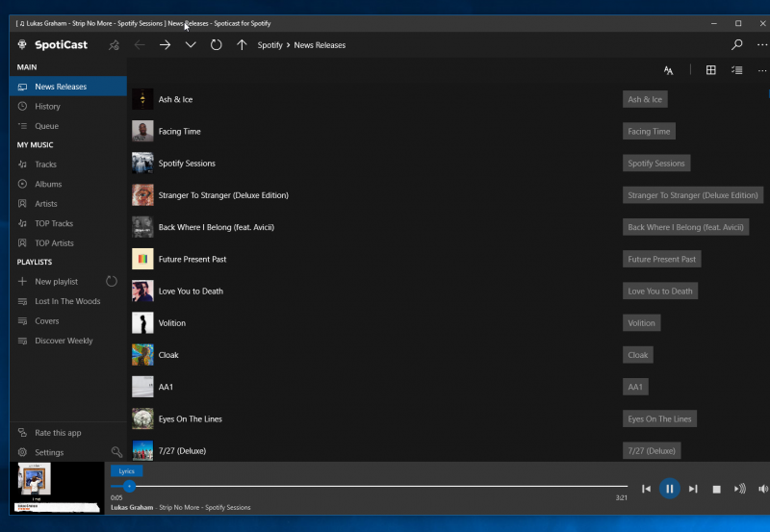The height and width of the screenshot is (532, 770).
Task: Select the AA1 row title
Action: click(166, 387)
